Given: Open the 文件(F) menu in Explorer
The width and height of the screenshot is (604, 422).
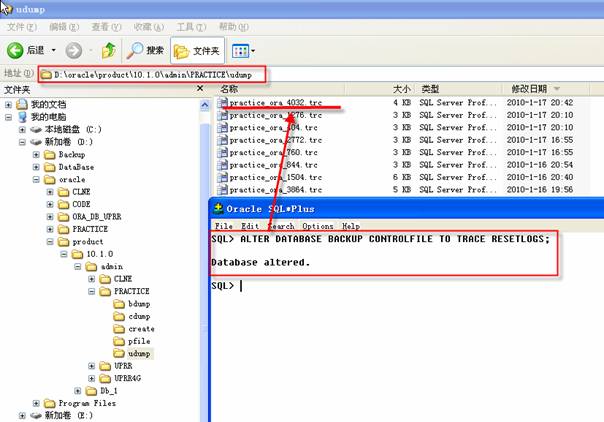Looking at the screenshot, I should coord(22,27).
